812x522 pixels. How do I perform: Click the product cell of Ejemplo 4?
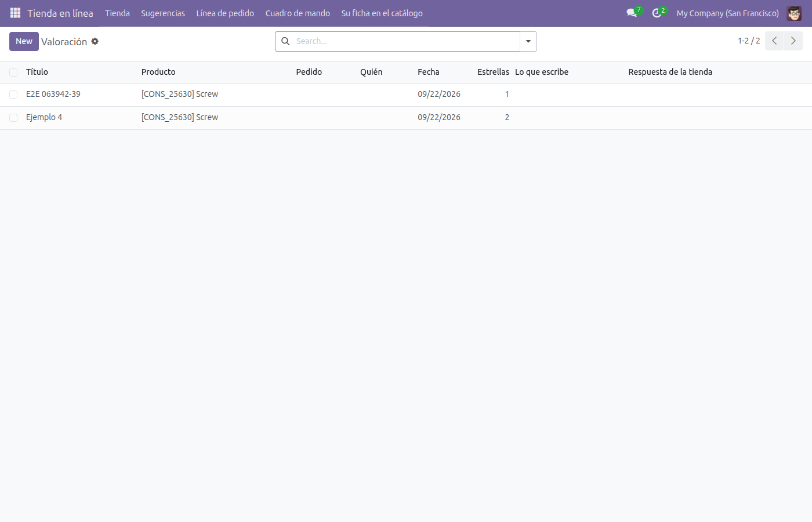[180, 117]
